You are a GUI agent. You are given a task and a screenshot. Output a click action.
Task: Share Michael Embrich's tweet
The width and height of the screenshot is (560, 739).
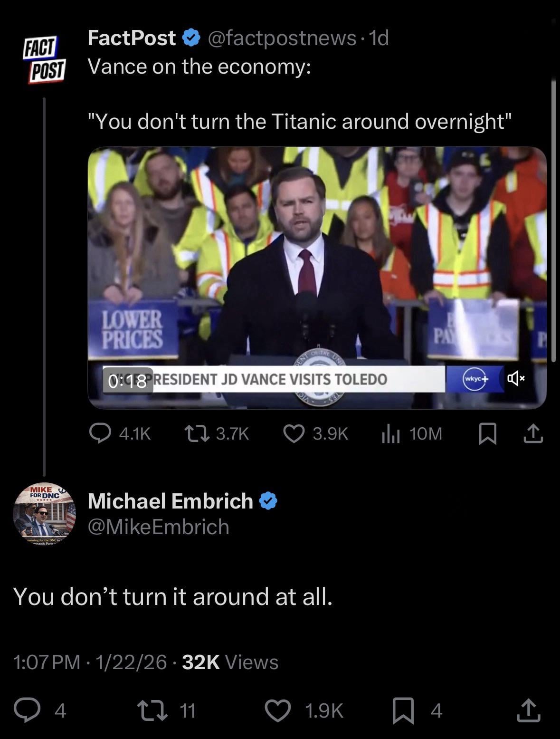pos(528,711)
